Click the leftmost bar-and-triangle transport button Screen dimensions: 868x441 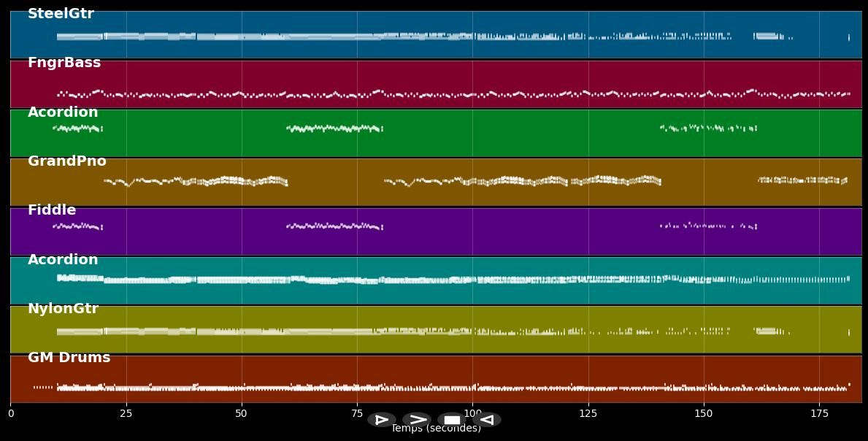tap(382, 420)
